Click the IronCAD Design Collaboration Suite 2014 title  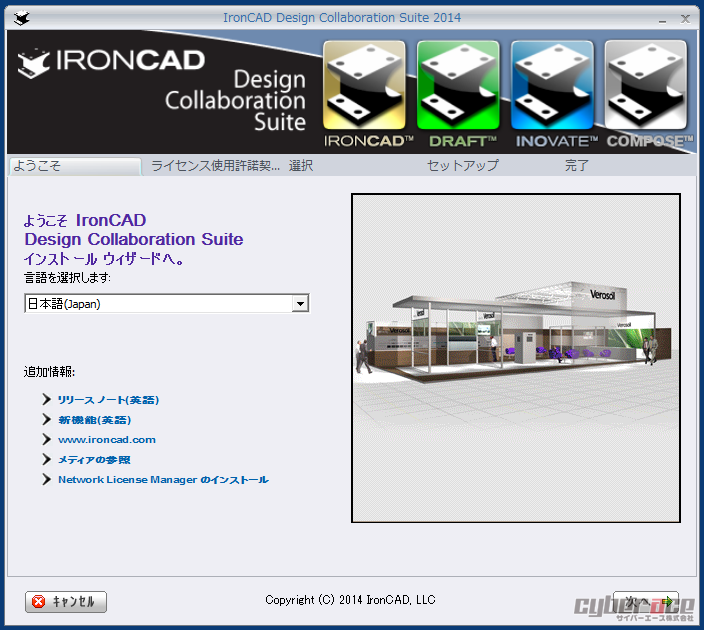(x=342, y=18)
